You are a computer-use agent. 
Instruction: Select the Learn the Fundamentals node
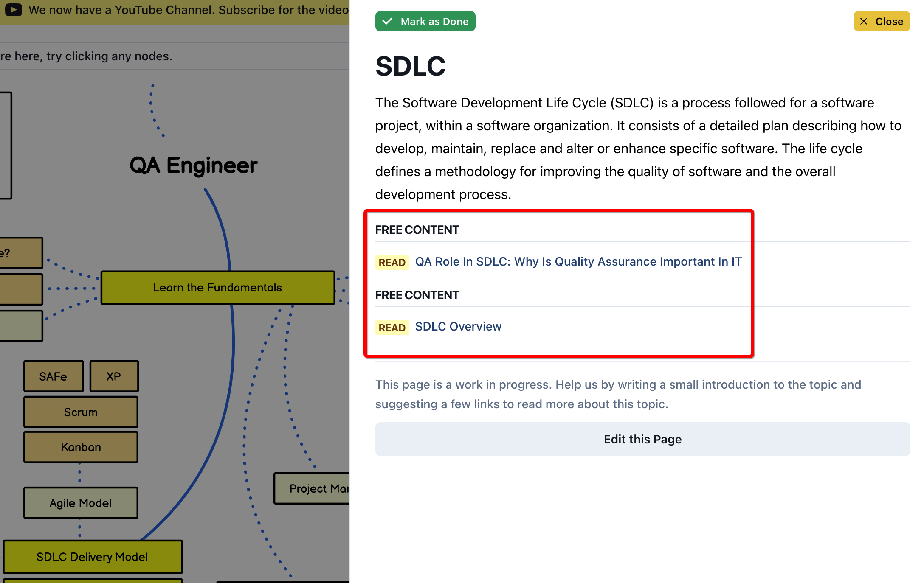click(x=217, y=288)
